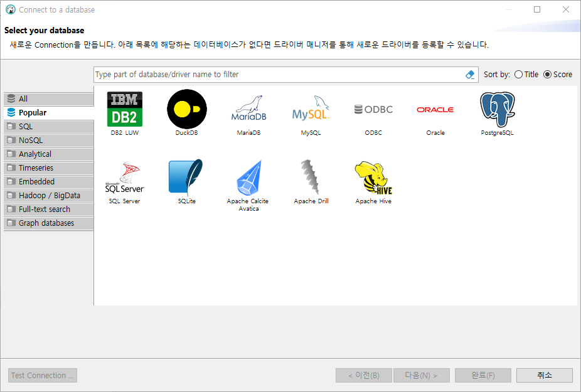Choose Apache Calcite Avatica icon
Viewport: 581px width, 392px height.
[x=249, y=178]
